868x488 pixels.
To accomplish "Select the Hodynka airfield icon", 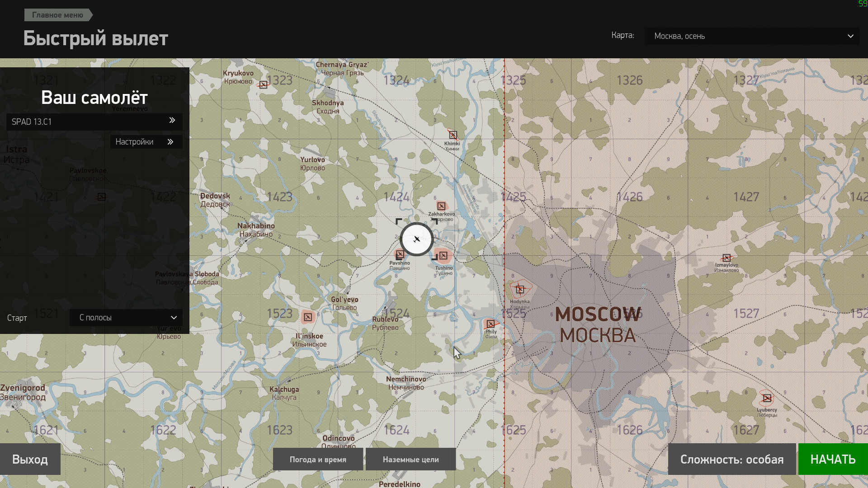I will (x=520, y=289).
